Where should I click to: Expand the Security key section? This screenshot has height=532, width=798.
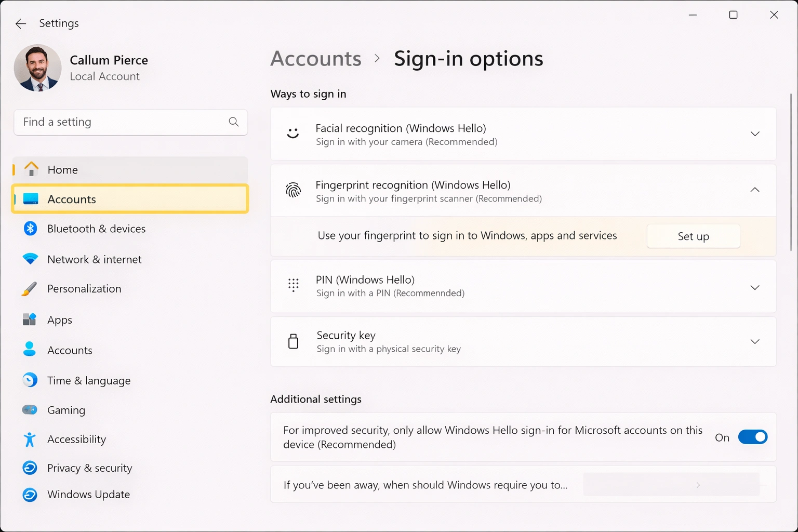[x=755, y=341]
